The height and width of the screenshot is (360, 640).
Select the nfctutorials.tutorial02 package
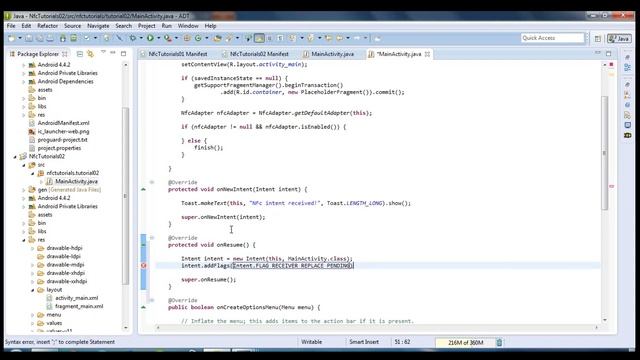coord(73,173)
